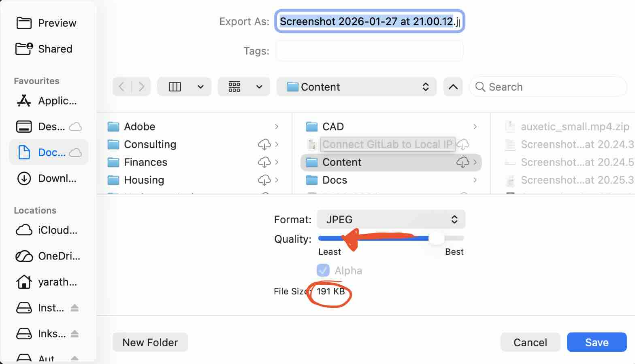Download the Consulting folder from iCloud
635x364 pixels.
[x=264, y=144]
